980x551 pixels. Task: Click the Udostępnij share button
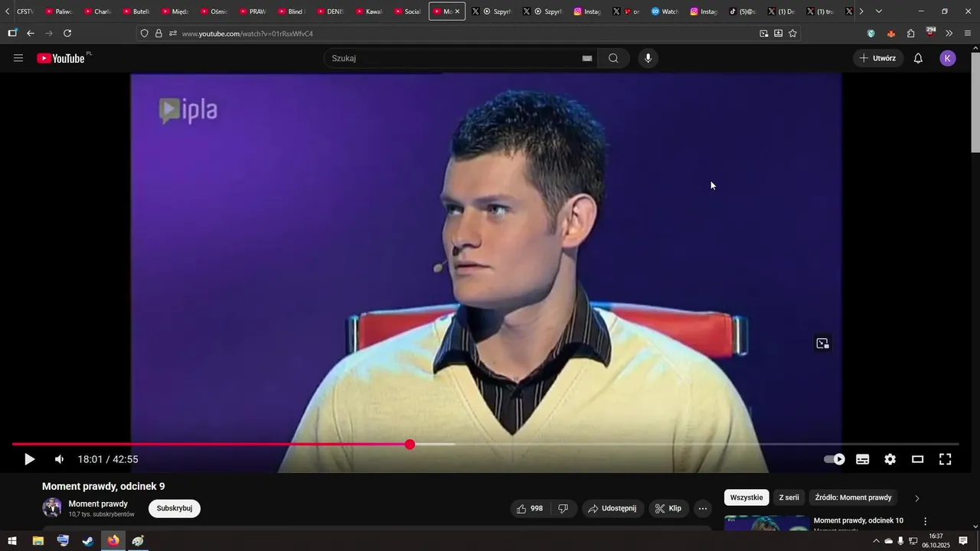612,508
